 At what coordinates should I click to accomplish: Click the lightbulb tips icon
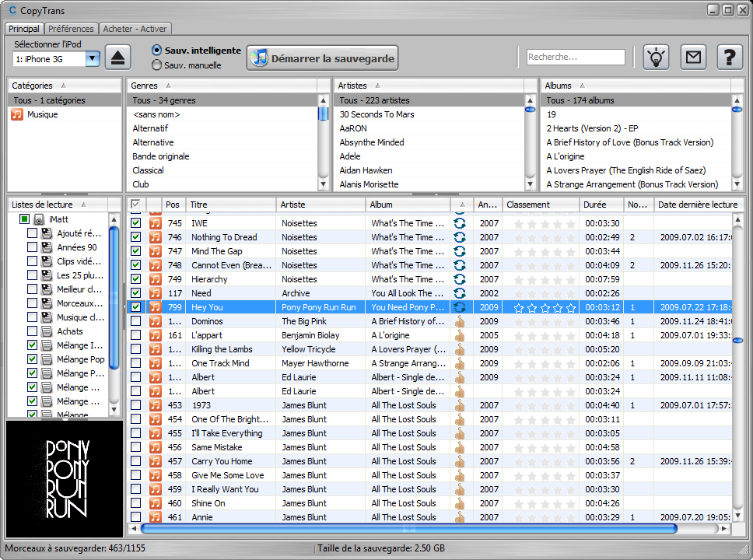(656, 58)
